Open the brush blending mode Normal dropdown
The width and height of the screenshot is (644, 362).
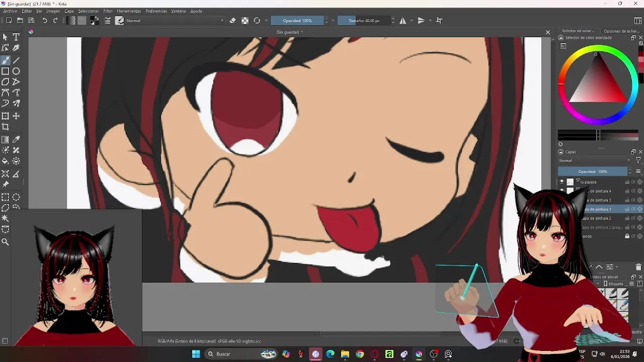click(x=175, y=21)
